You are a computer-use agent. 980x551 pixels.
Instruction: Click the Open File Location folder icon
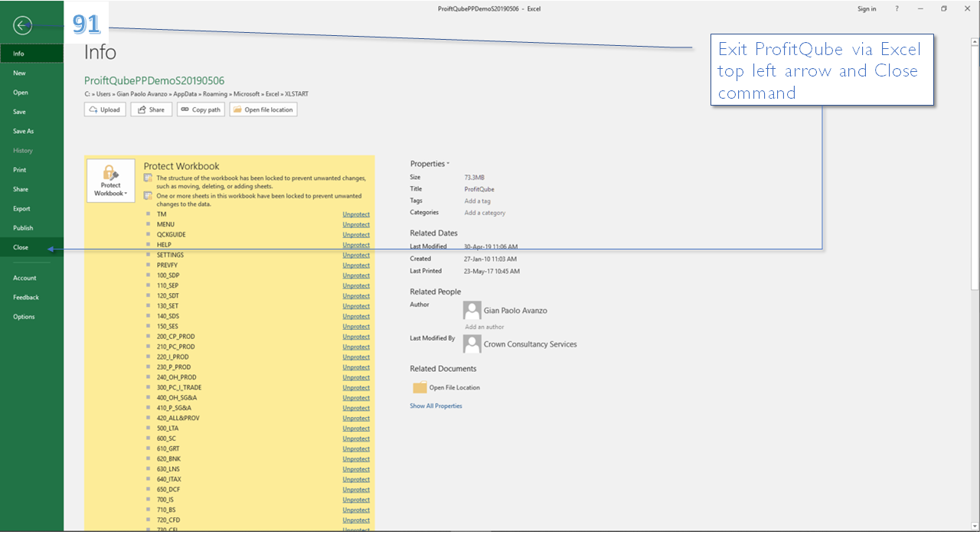point(420,387)
